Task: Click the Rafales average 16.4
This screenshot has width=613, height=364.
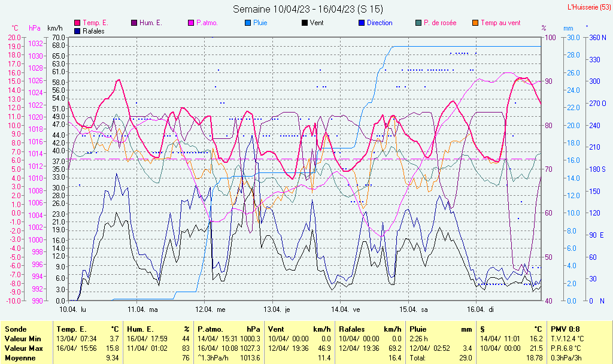Action: tap(395, 358)
